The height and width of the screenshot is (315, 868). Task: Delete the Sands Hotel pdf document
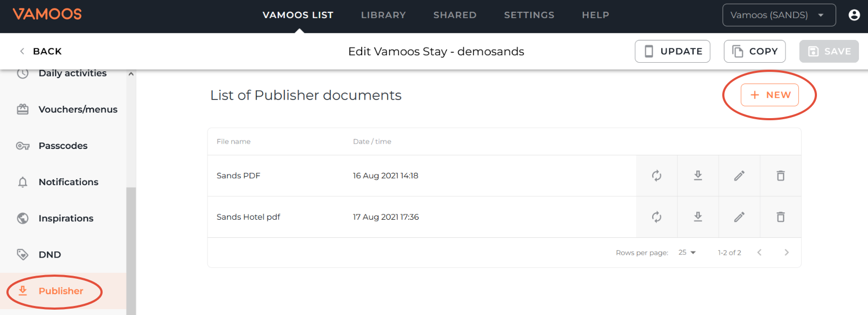point(780,217)
